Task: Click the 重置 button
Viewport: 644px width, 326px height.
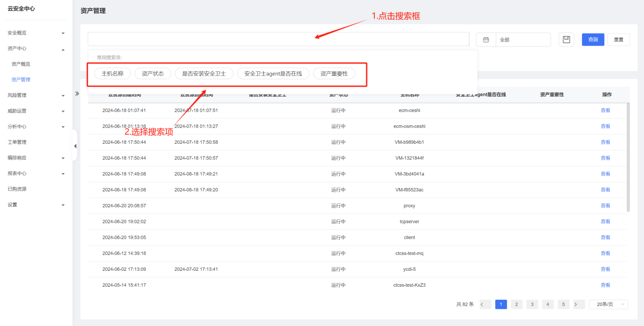Action: (618, 40)
